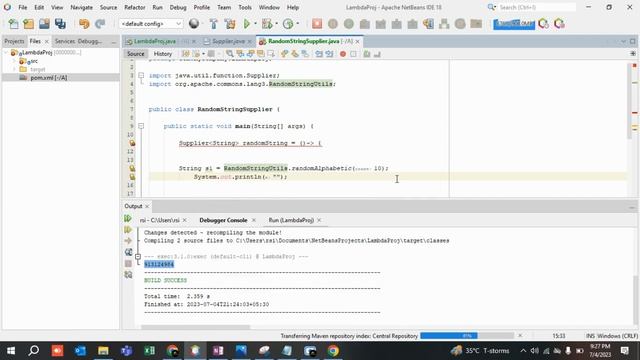Click the Open Project toolbar icon
640x360 pixels.
click(44, 24)
